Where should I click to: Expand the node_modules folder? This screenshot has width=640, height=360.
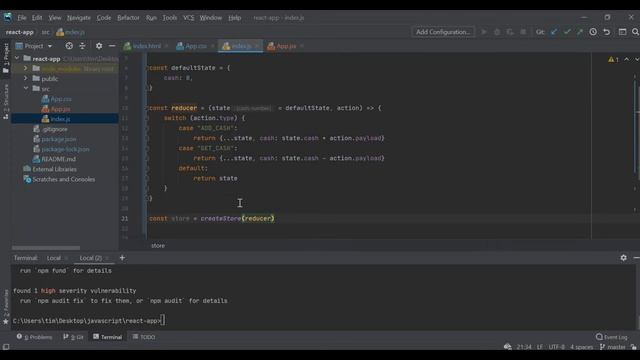pyautogui.click(x=25, y=68)
